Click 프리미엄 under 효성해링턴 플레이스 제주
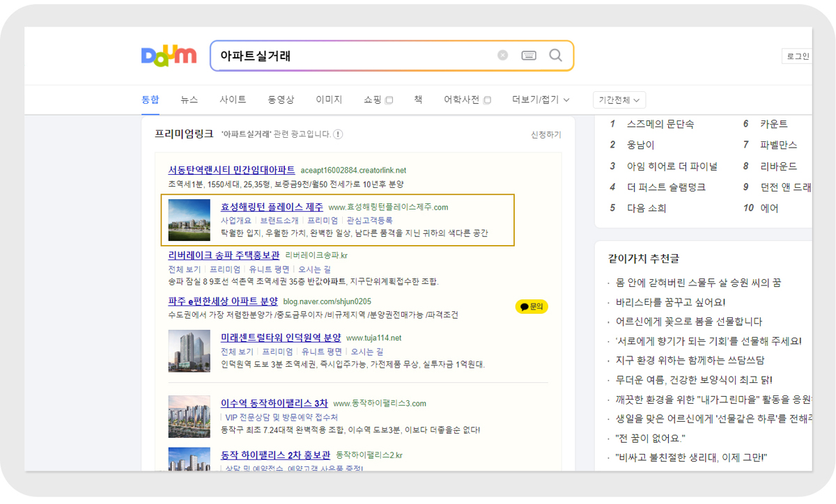Viewport: 836px width, 504px height. coord(323,220)
